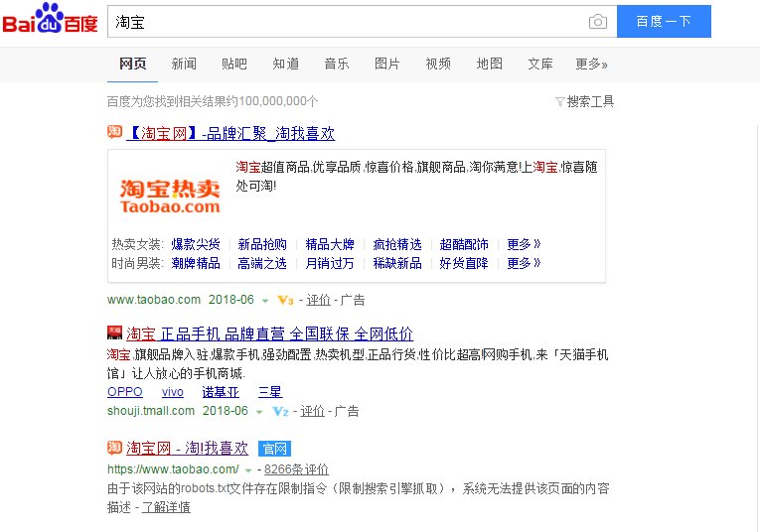Expand 更多》 in 时尚男装 row
The width and height of the screenshot is (760, 532).
pos(524,263)
